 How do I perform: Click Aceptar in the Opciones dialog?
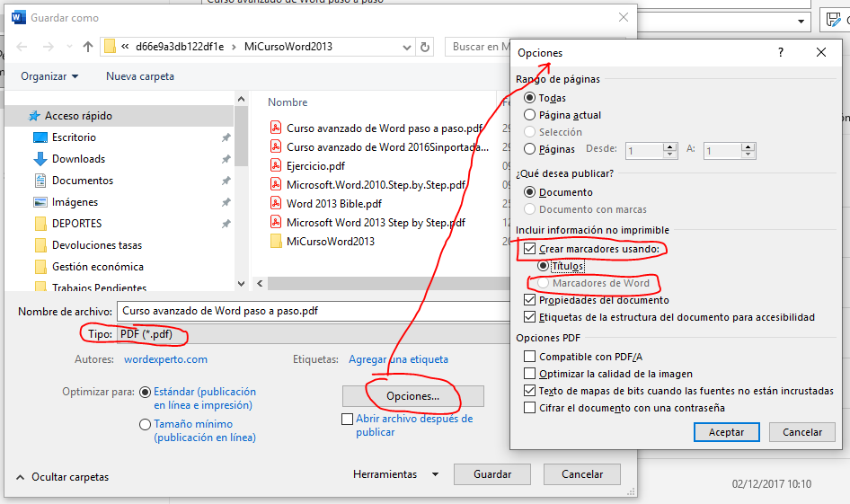pos(726,432)
